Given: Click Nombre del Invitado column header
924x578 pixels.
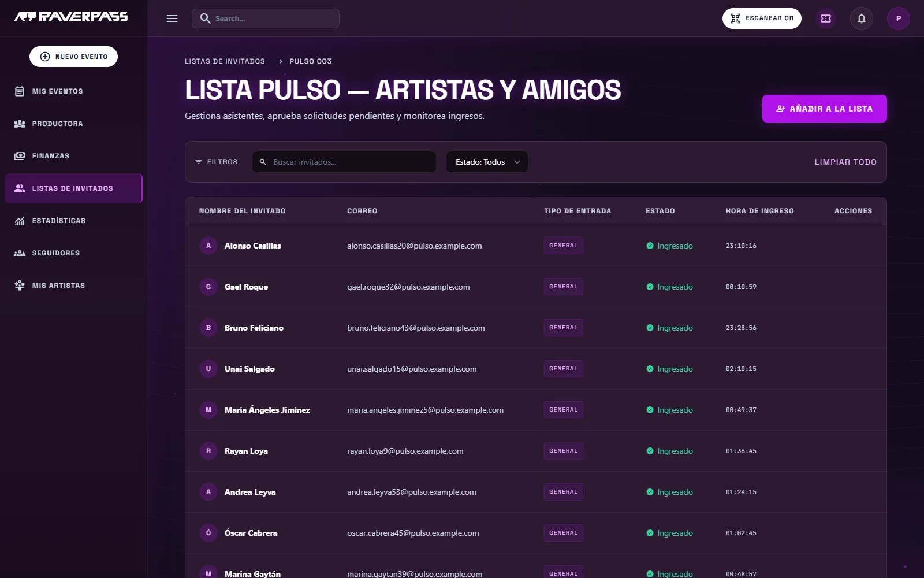Looking at the screenshot, I should [x=243, y=211].
